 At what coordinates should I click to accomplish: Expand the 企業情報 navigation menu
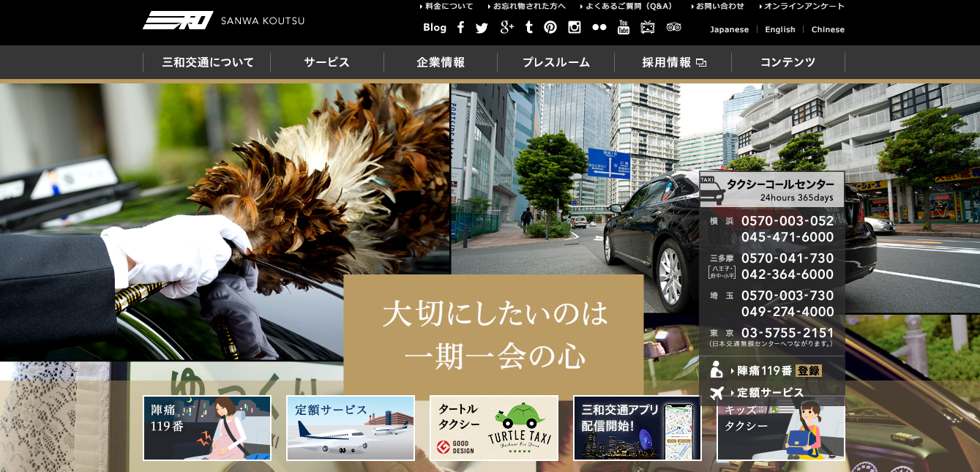[441, 62]
